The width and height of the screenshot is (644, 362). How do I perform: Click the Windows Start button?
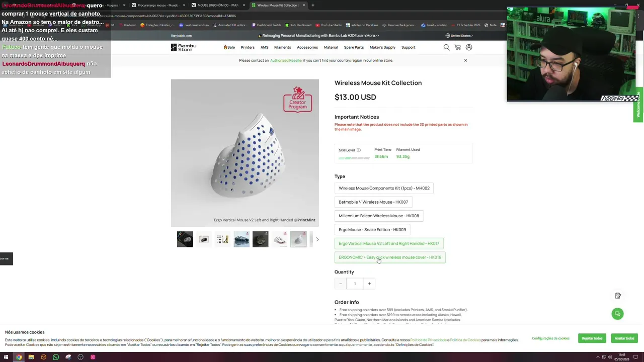click(6, 357)
